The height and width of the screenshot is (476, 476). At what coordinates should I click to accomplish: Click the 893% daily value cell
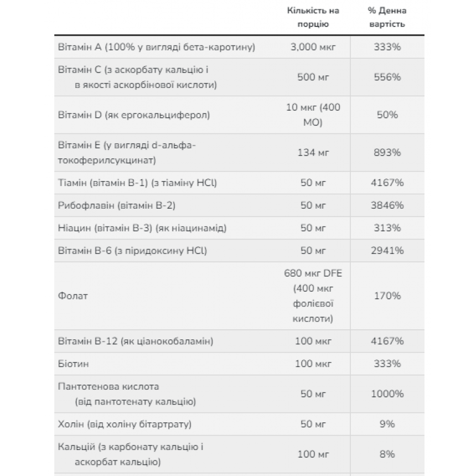point(387,152)
